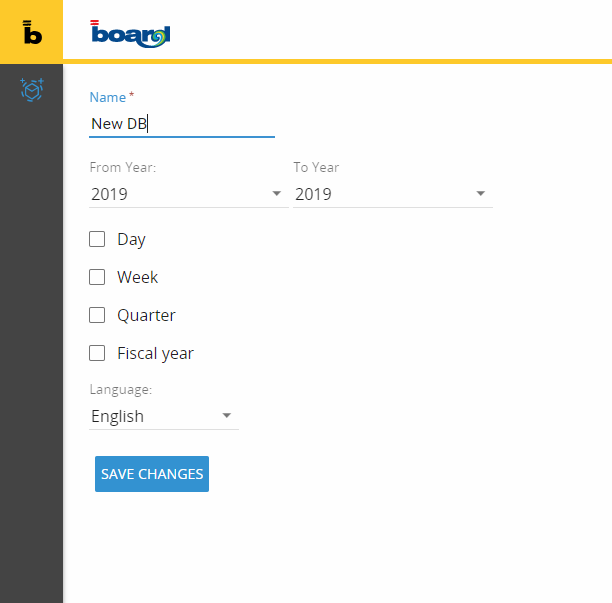This screenshot has height=603, width=612.
Task: Click the Save Changes button
Action: click(x=152, y=474)
